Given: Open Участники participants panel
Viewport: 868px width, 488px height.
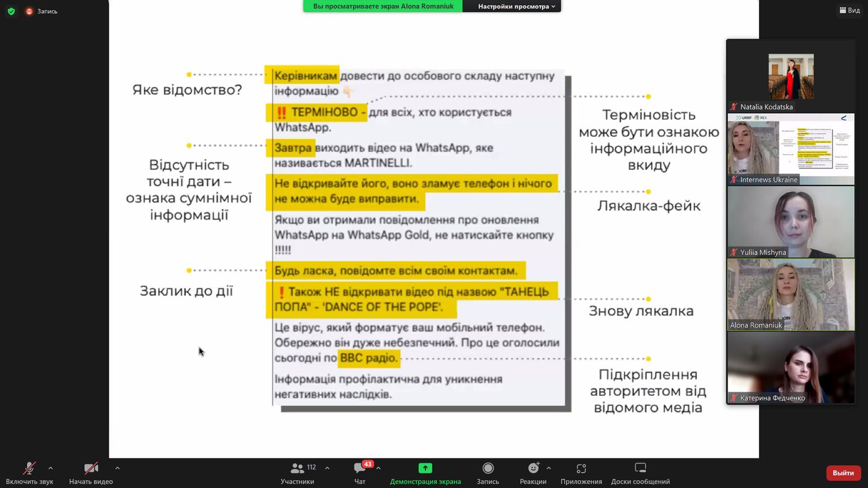Looking at the screenshot, I should [297, 473].
